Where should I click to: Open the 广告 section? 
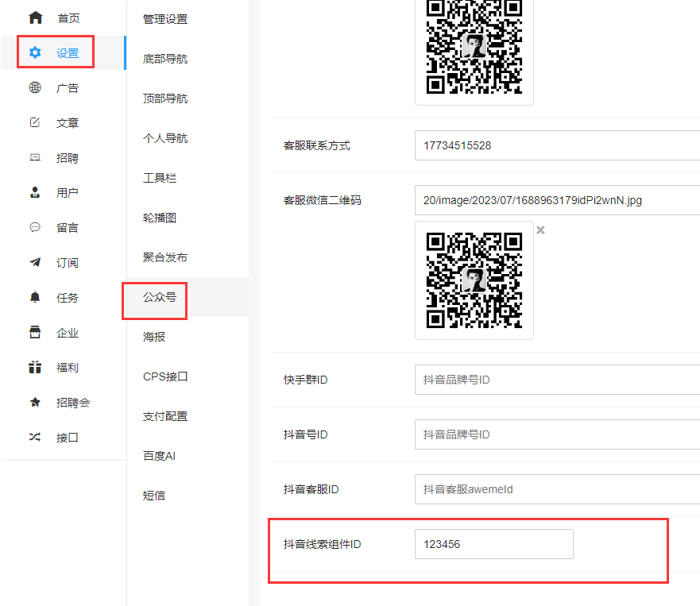pos(68,88)
